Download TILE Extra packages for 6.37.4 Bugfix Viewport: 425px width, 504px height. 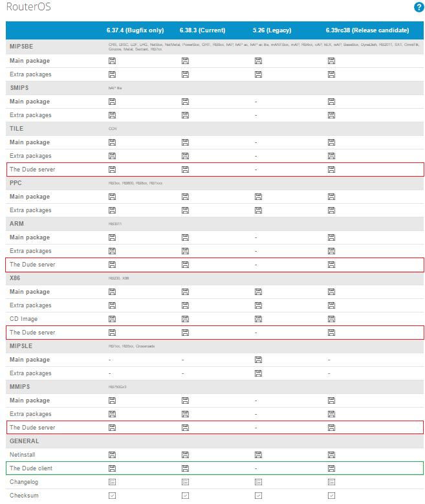[x=112, y=156]
